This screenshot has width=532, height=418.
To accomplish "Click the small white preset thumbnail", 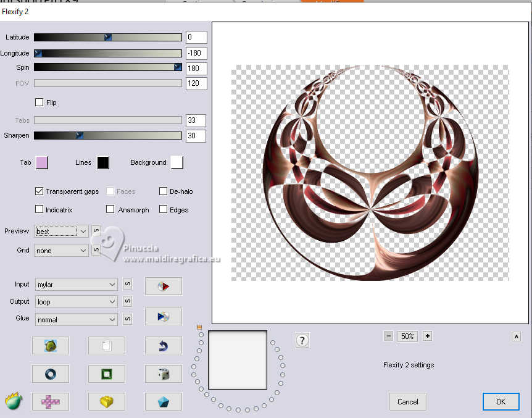I will pyautogui.click(x=238, y=360).
